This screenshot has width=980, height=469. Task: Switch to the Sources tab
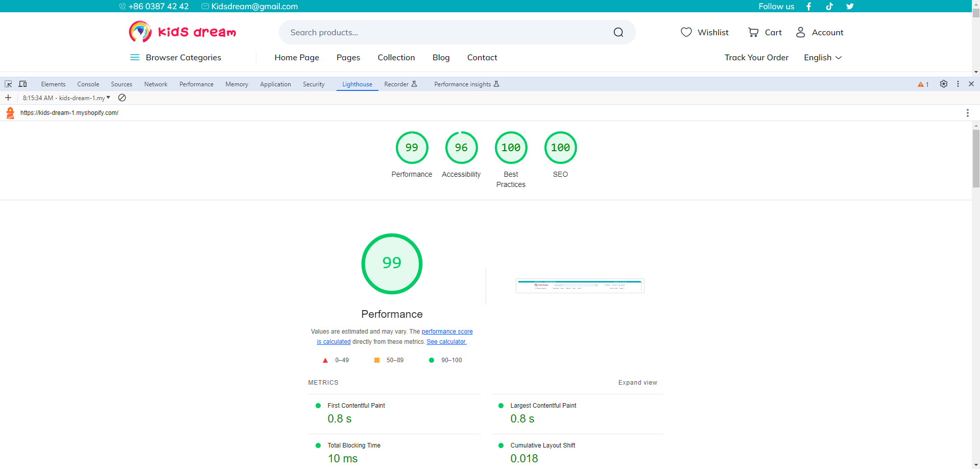(122, 84)
